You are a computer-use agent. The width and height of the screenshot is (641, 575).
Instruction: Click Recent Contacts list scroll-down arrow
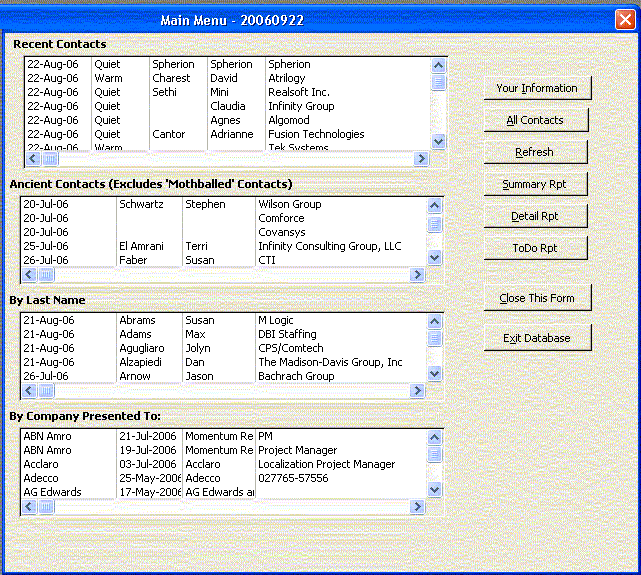point(438,141)
